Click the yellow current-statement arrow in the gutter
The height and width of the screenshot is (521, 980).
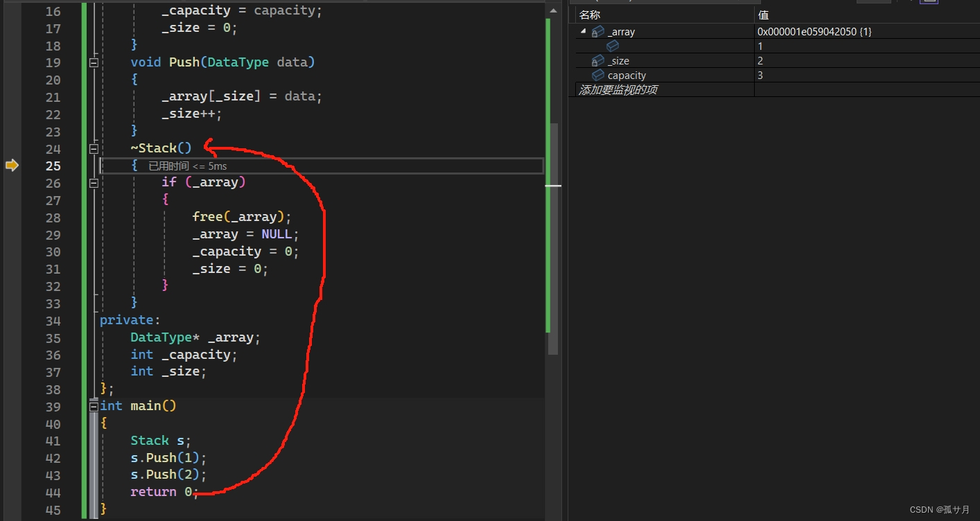click(x=12, y=165)
